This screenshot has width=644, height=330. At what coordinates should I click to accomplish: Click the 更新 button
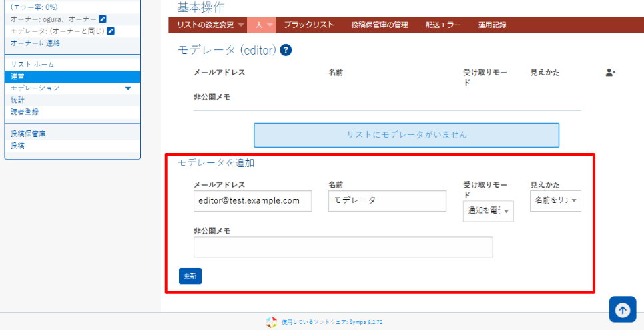tap(190, 276)
